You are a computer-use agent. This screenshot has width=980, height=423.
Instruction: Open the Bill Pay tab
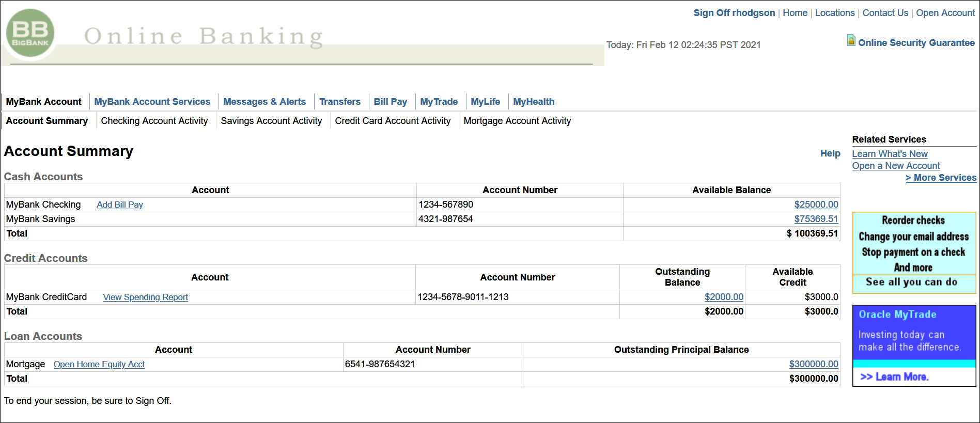pyautogui.click(x=390, y=102)
